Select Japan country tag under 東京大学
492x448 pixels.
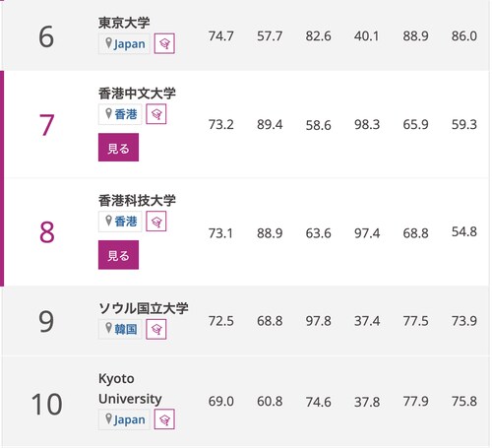pos(124,43)
